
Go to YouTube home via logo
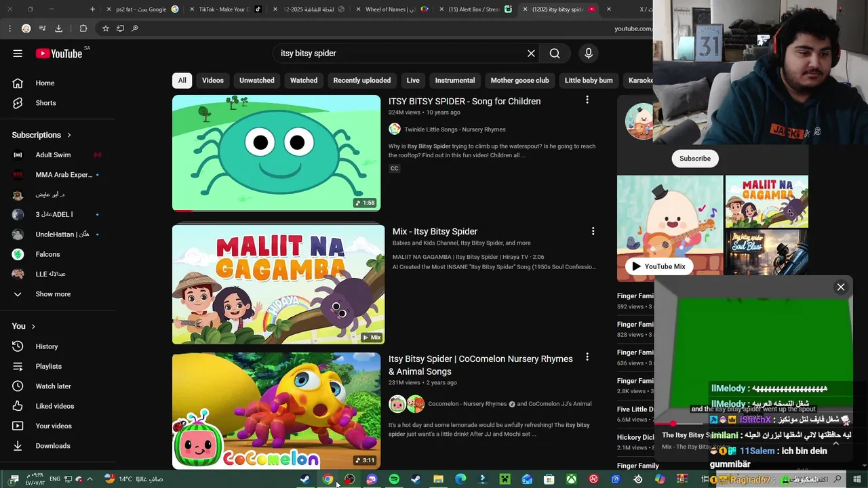click(59, 54)
